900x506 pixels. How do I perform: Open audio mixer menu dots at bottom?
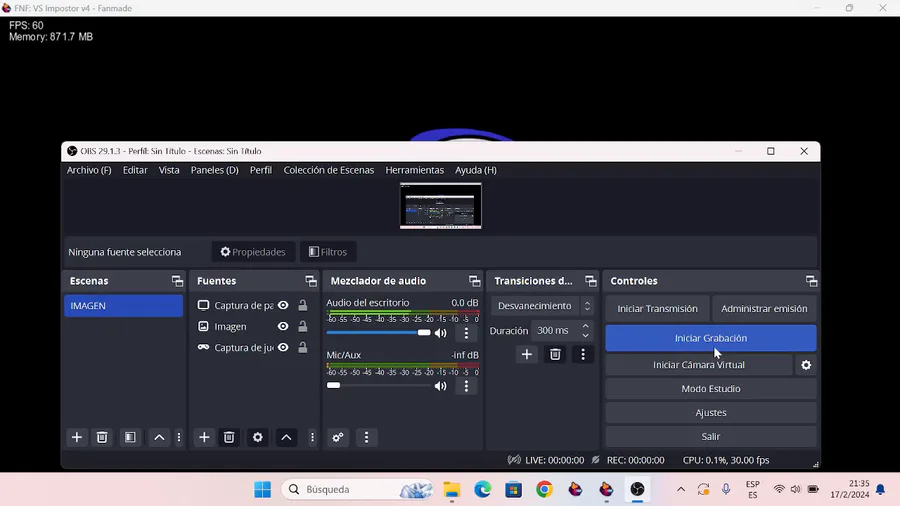pyautogui.click(x=366, y=437)
